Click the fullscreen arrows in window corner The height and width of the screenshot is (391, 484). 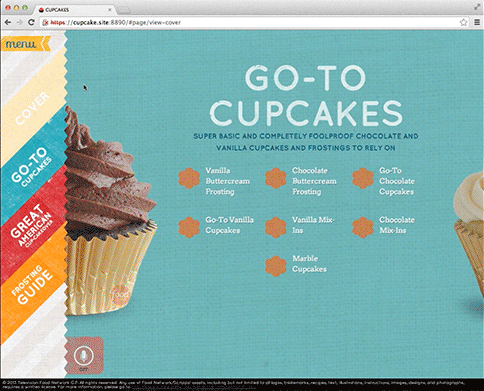point(477,7)
